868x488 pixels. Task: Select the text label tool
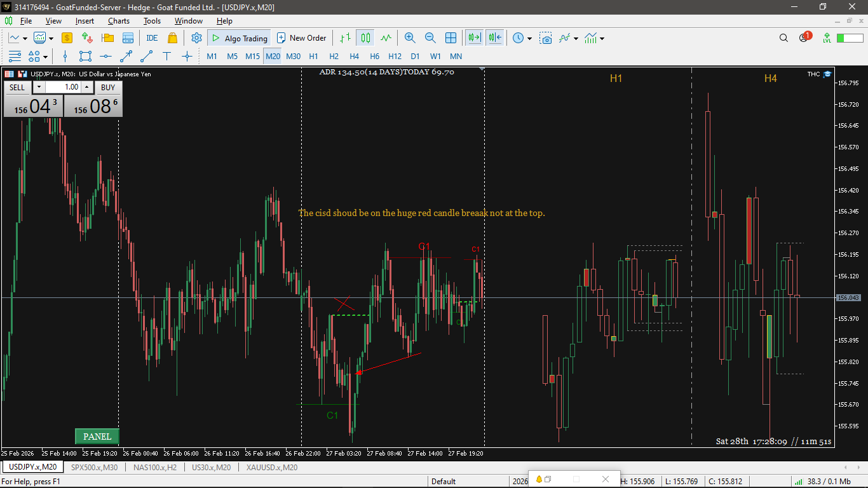tap(167, 57)
